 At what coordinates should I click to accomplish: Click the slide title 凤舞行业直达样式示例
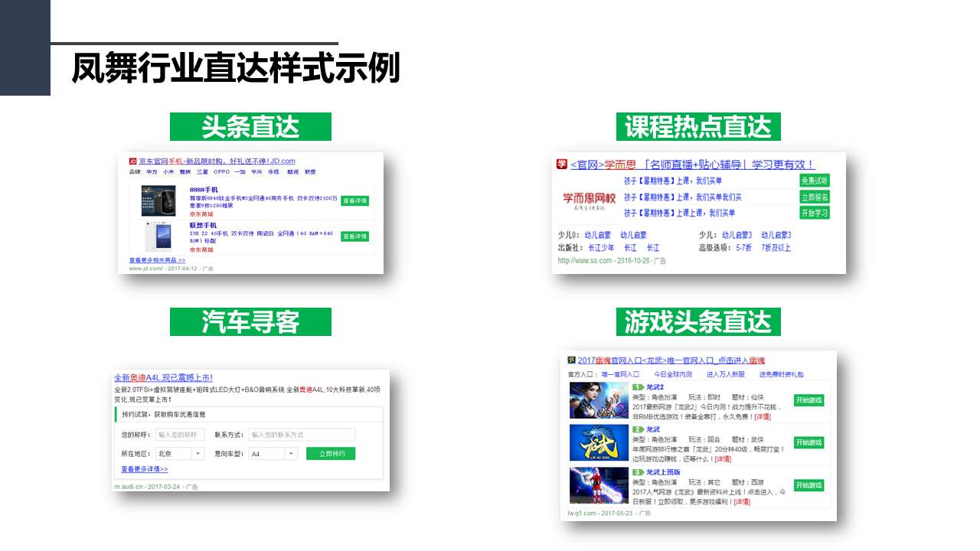[x=236, y=69]
